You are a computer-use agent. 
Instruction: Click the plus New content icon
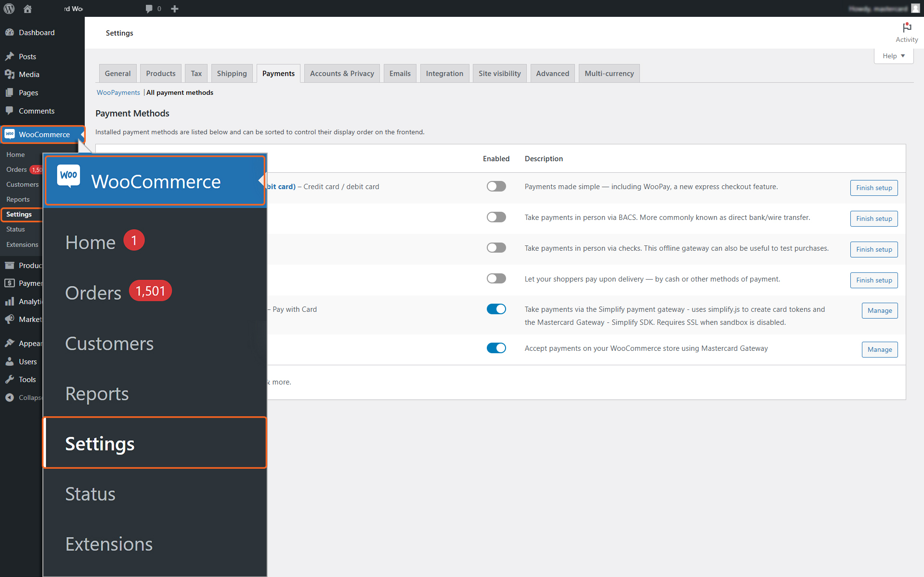pos(175,9)
